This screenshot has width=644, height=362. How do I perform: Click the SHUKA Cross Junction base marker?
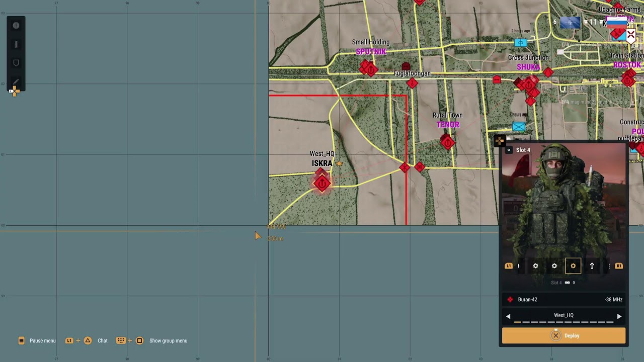point(528,85)
